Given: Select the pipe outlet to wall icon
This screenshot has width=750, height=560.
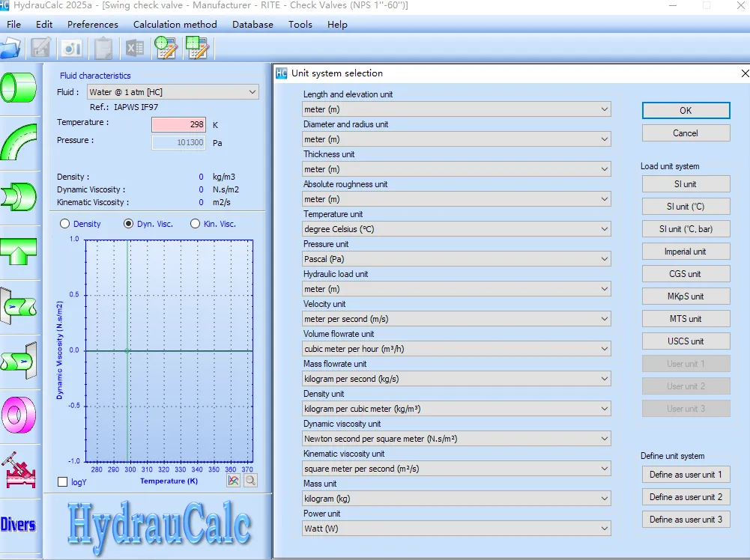Looking at the screenshot, I should point(18,361).
